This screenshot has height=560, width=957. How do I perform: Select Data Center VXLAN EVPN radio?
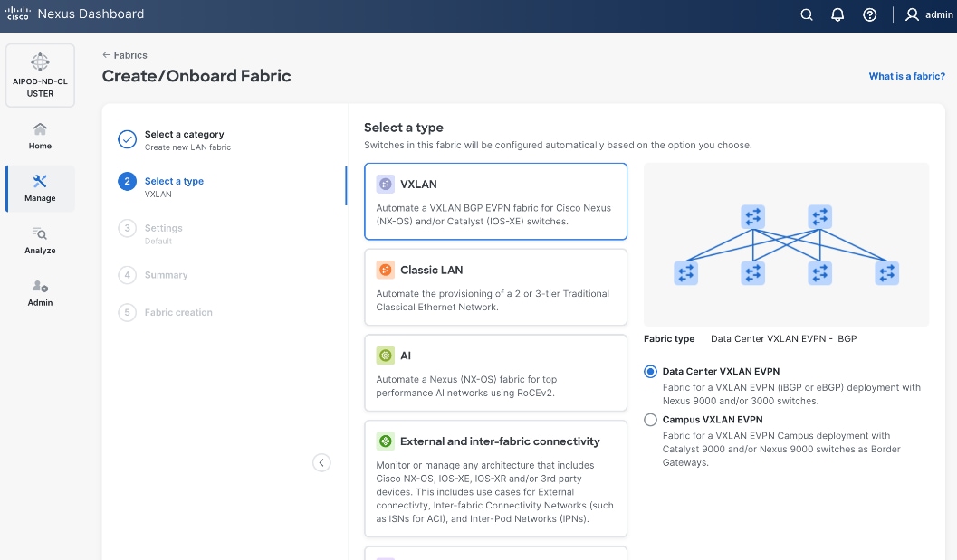point(650,372)
